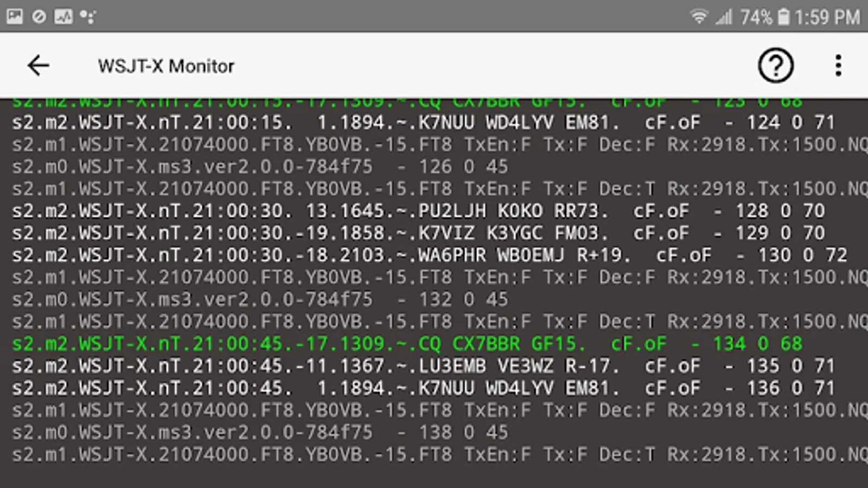Select the green CQ CX7BBR row numbered 134
Screen dimensions: 868x488
pos(407,344)
